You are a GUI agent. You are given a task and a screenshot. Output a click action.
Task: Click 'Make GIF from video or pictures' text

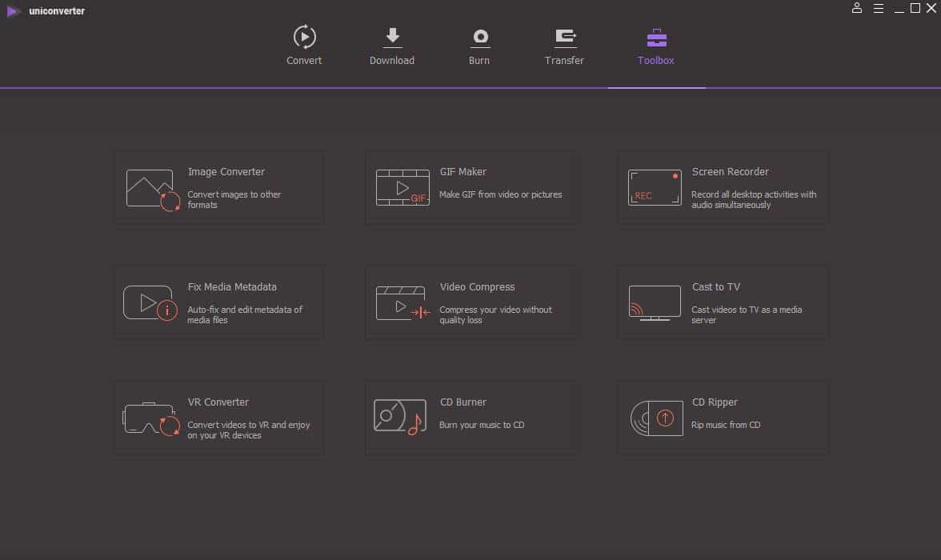click(500, 194)
